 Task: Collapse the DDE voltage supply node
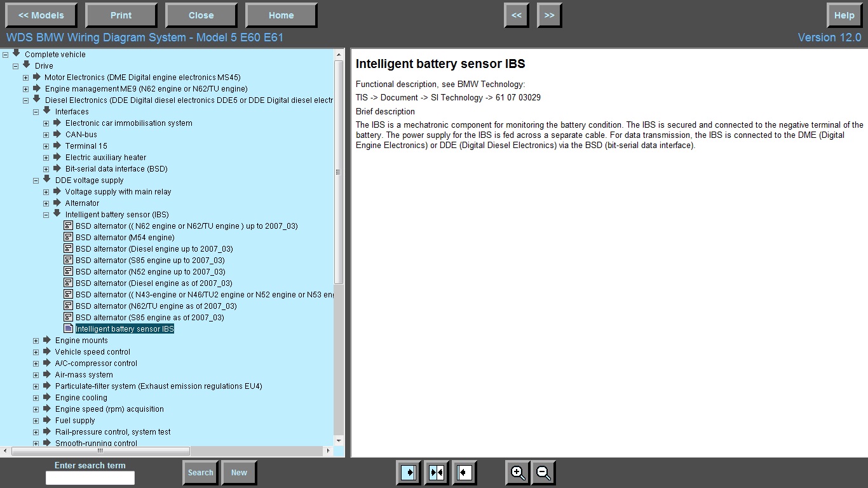pos(36,180)
